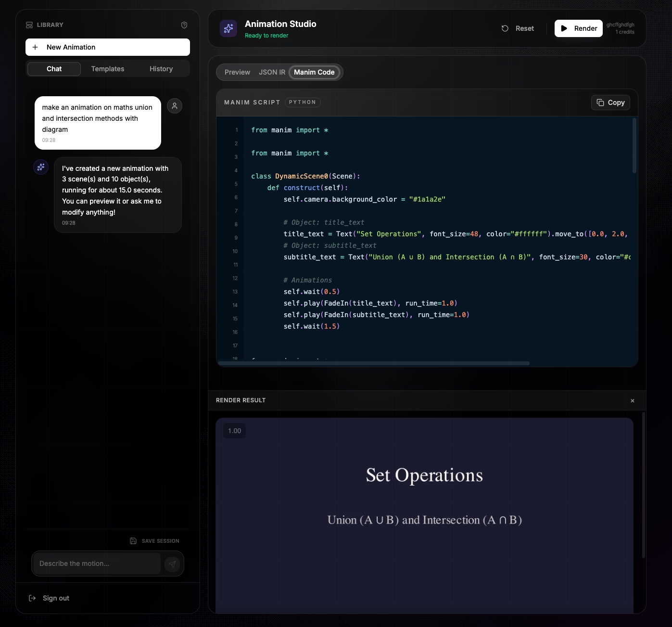672x627 pixels.
Task: Switch to the Preview view
Action: (237, 72)
